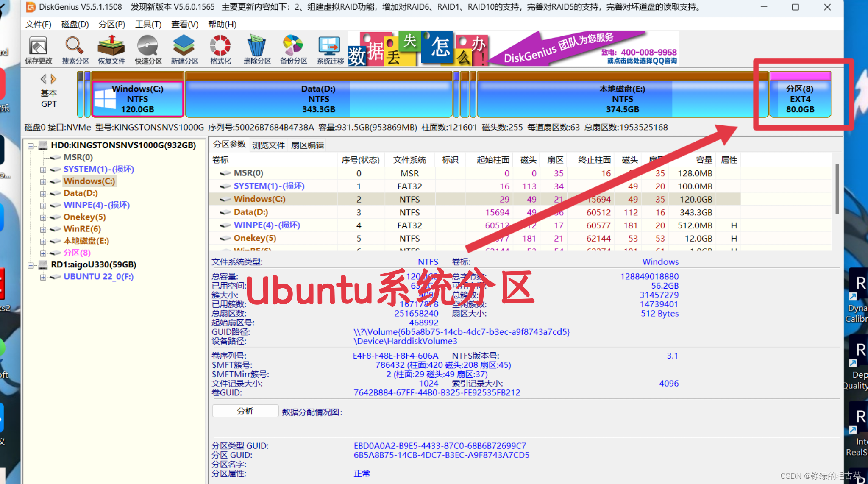This screenshot has height=484, width=868.
Task: Expand the Data(D:) tree node
Action: pyautogui.click(x=43, y=193)
